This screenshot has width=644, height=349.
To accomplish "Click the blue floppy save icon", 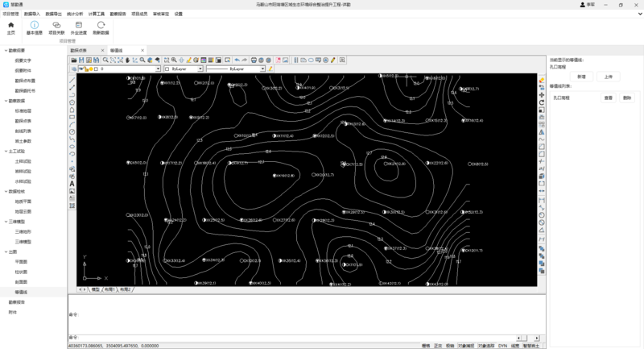I will coord(81,60).
